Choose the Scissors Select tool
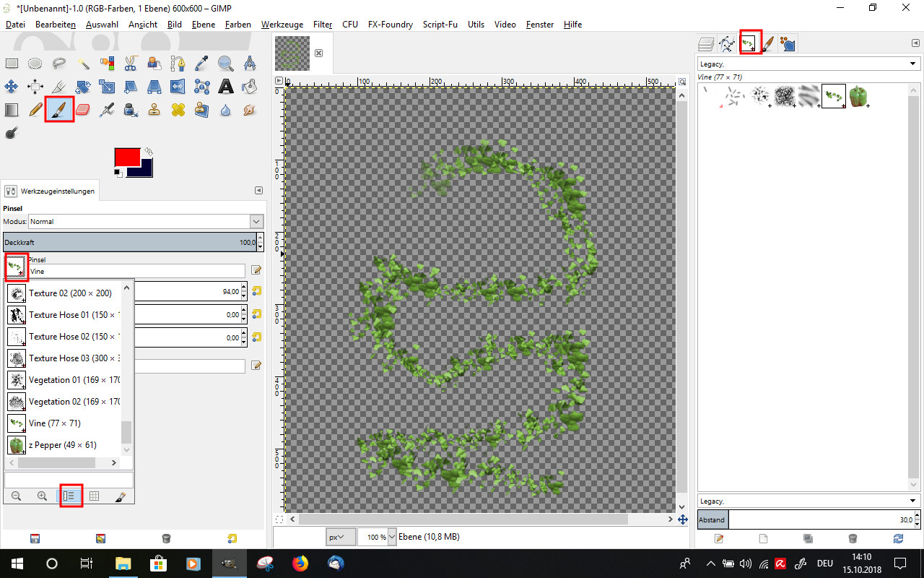The image size is (924, 578). click(x=130, y=64)
